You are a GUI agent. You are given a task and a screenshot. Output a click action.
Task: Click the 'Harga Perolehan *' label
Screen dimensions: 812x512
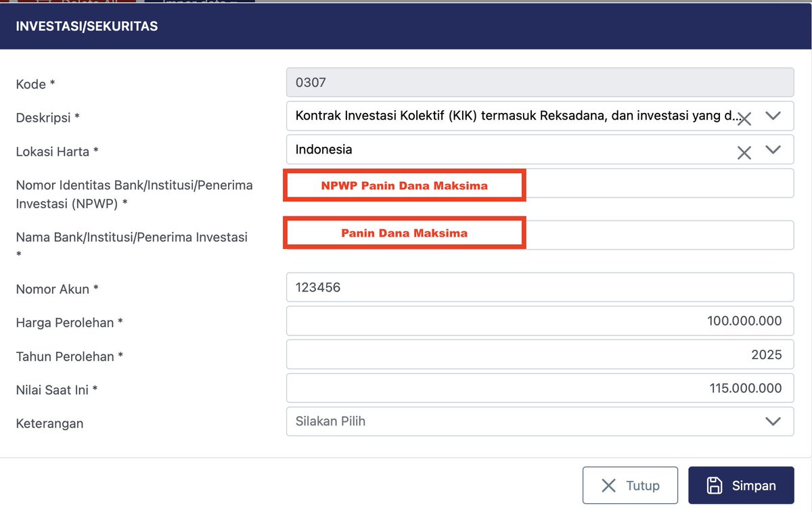pos(69,323)
